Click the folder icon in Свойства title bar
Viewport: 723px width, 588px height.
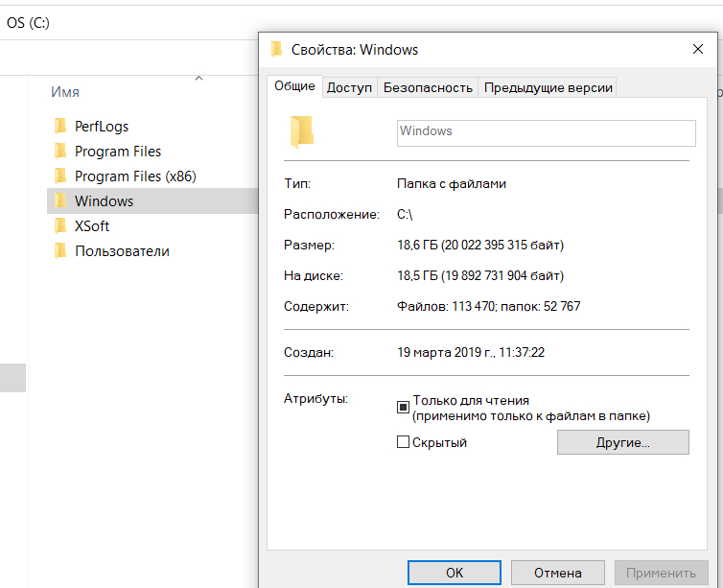[x=276, y=49]
